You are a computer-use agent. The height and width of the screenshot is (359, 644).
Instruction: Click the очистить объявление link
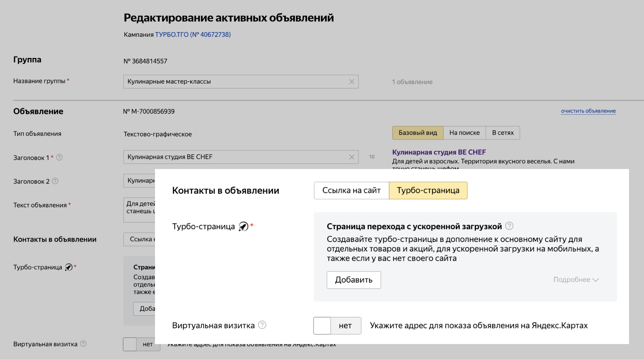point(588,111)
